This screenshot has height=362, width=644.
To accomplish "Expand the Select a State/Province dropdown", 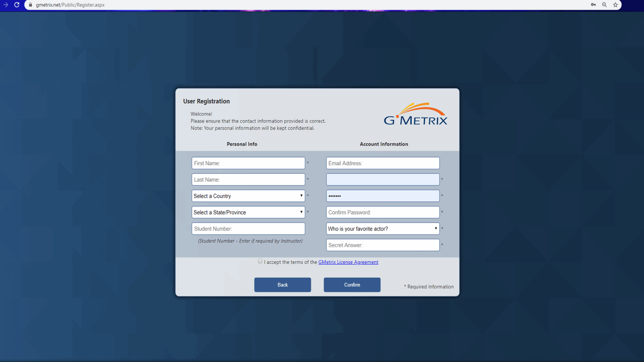I will (x=248, y=212).
